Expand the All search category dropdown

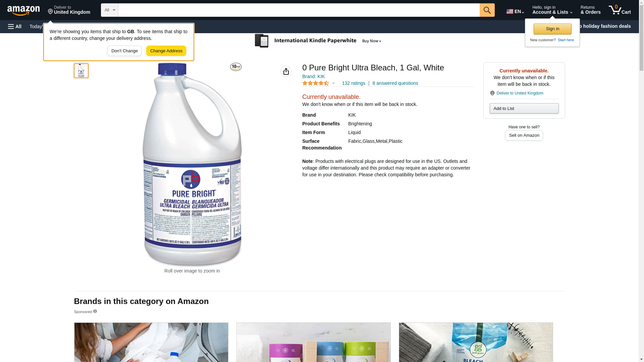(110, 10)
